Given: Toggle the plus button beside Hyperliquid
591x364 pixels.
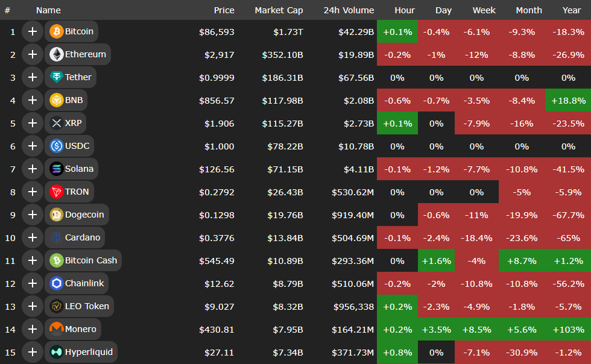Looking at the screenshot, I should click(x=32, y=352).
